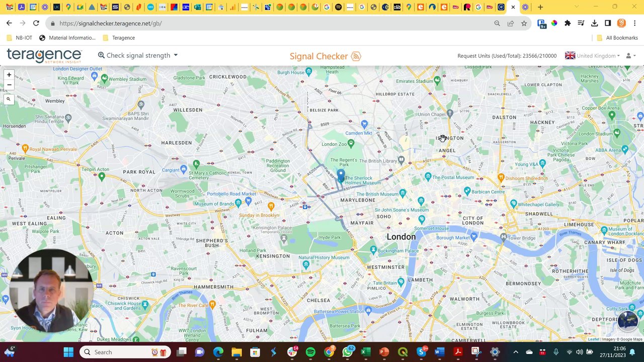The width and height of the screenshot is (644, 362).
Task: Show hidden system tray icons
Action: pos(515,352)
